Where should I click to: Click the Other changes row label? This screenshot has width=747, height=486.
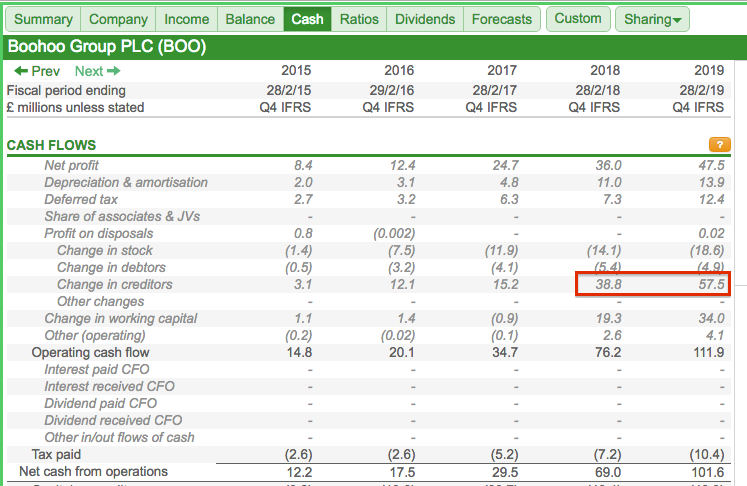pos(101,302)
